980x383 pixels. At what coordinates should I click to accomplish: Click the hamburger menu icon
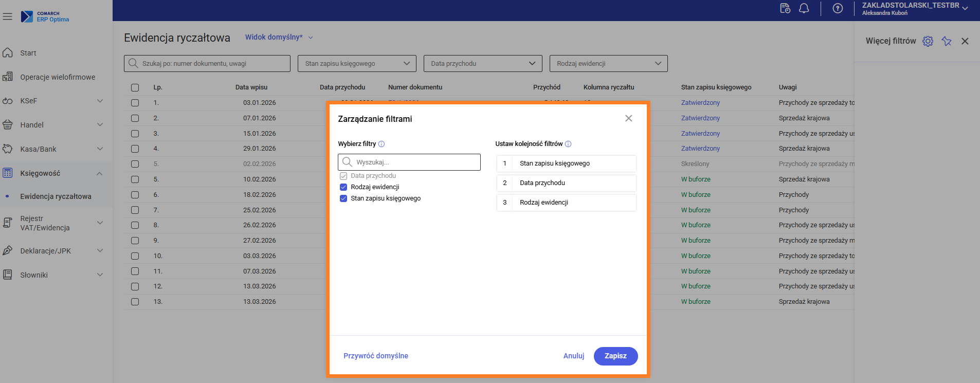[7, 16]
